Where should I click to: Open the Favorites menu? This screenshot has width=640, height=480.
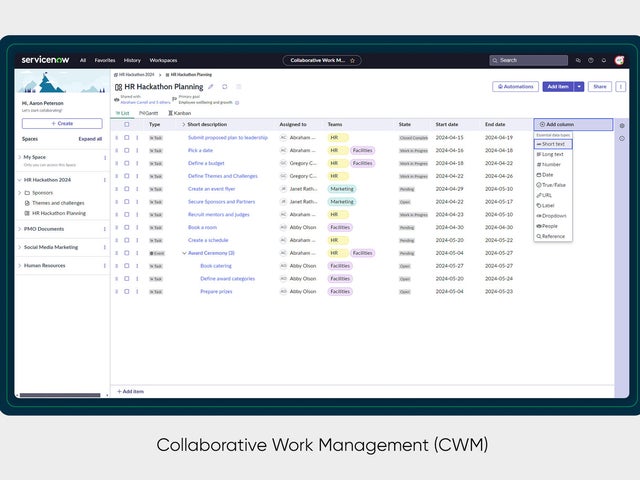pyautogui.click(x=105, y=60)
